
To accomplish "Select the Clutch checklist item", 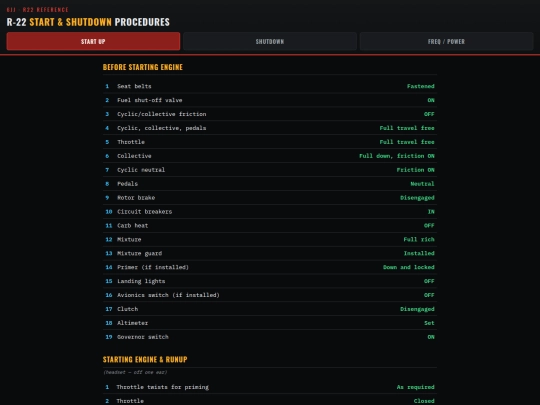I will click(270, 309).
